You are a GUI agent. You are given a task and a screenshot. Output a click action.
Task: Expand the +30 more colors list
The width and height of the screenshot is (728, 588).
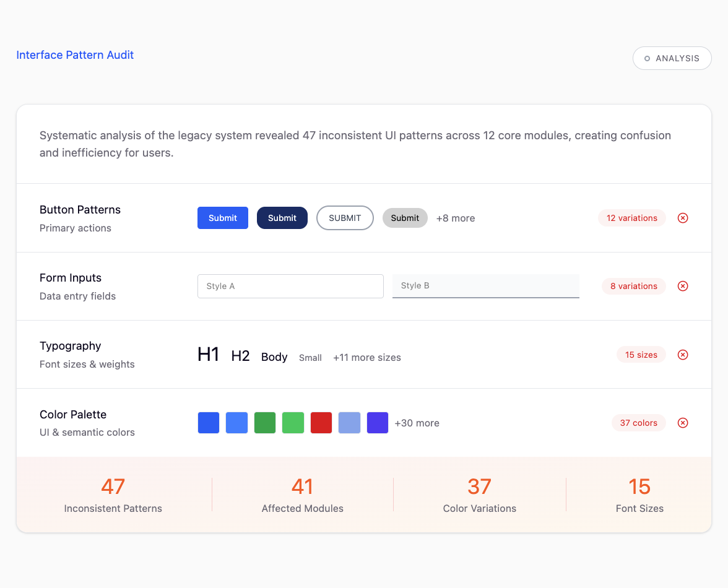tap(417, 423)
